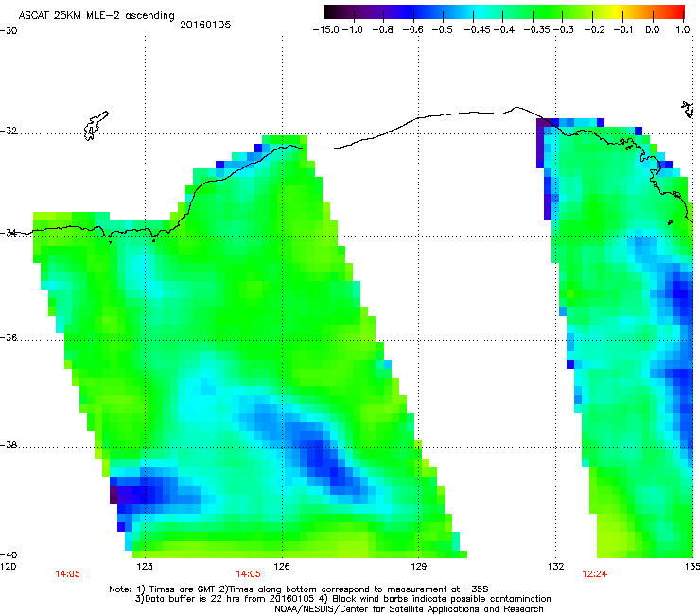Click the 'ASCAT 25KM MLE-2 ascending' title

tap(96, 15)
